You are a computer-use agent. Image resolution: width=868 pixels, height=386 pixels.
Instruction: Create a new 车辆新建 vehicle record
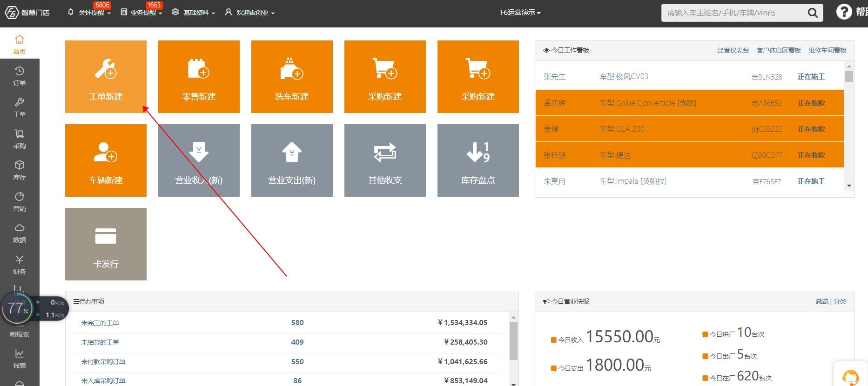pos(106,160)
